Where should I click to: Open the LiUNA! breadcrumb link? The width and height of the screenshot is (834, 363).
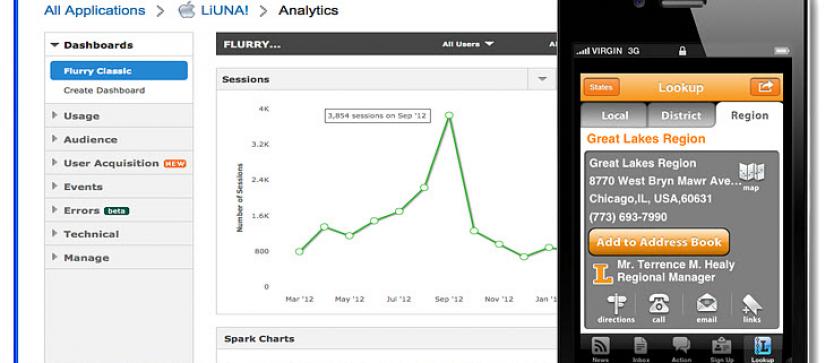click(x=224, y=11)
